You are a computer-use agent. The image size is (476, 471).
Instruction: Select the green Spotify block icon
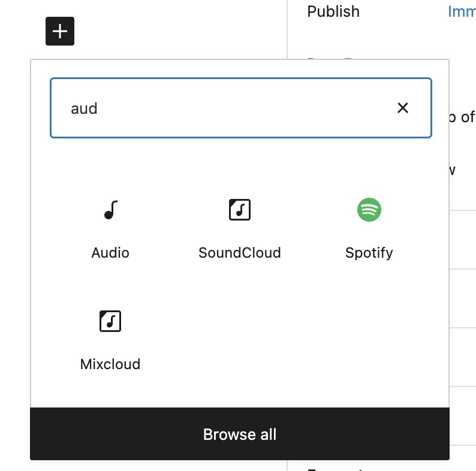369,210
